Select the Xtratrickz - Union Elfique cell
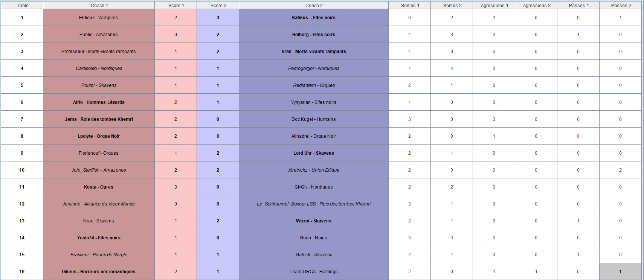 click(314, 170)
